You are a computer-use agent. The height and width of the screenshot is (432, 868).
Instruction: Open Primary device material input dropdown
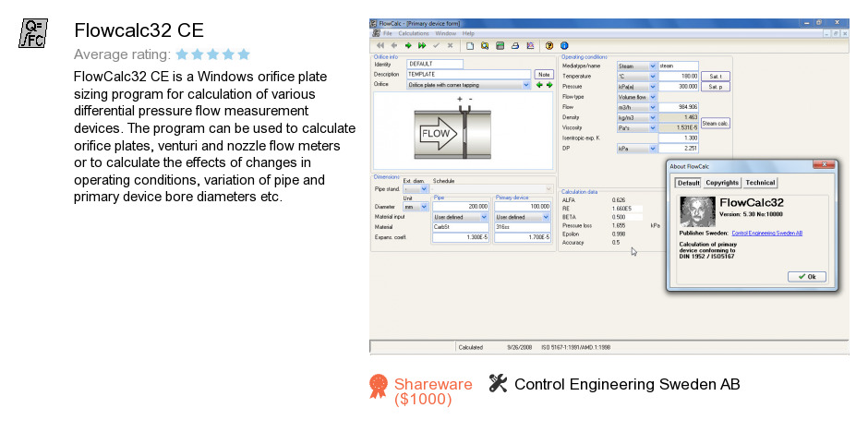click(545, 217)
